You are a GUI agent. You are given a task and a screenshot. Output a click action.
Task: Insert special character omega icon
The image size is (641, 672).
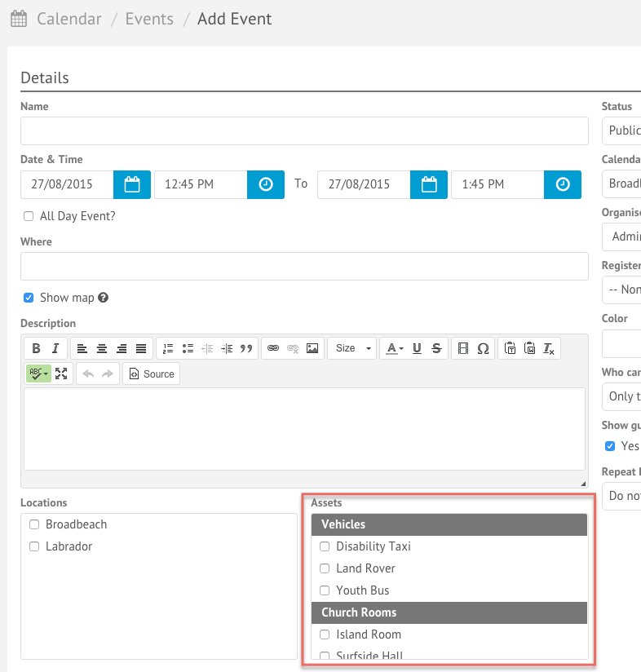[483, 348]
